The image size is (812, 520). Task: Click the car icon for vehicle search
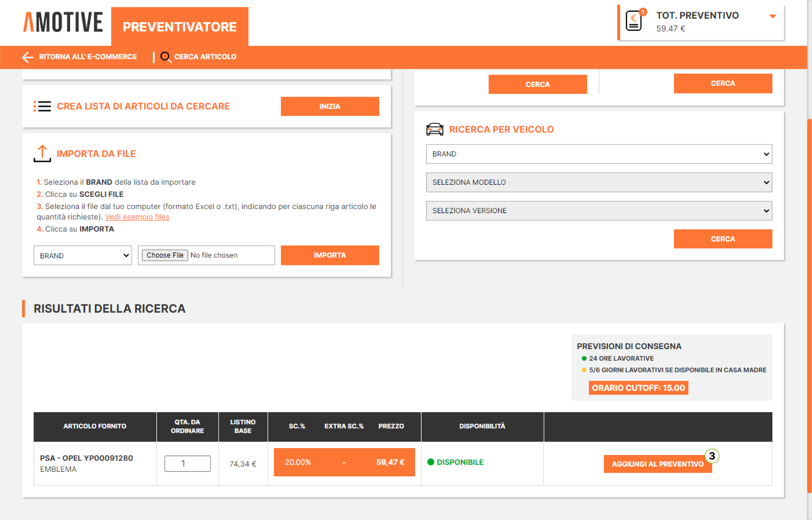434,129
